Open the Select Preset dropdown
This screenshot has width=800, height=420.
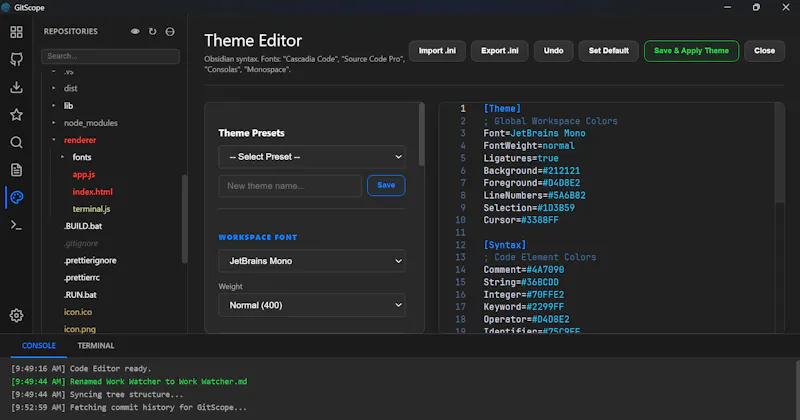pyautogui.click(x=312, y=157)
